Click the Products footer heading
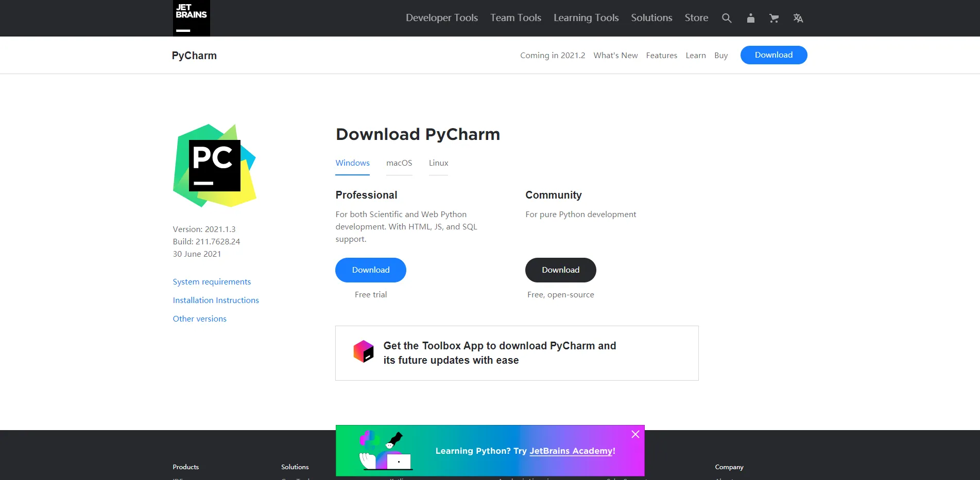This screenshot has width=980, height=480. [186, 467]
